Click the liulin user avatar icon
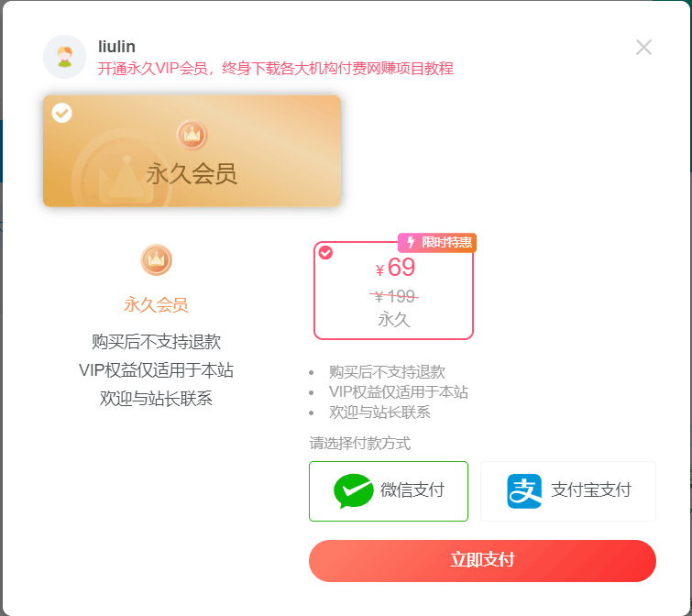The width and height of the screenshot is (692, 616). click(64, 57)
